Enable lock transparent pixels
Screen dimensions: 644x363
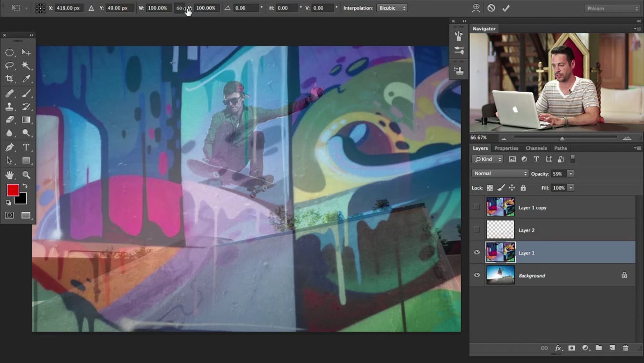coord(489,188)
